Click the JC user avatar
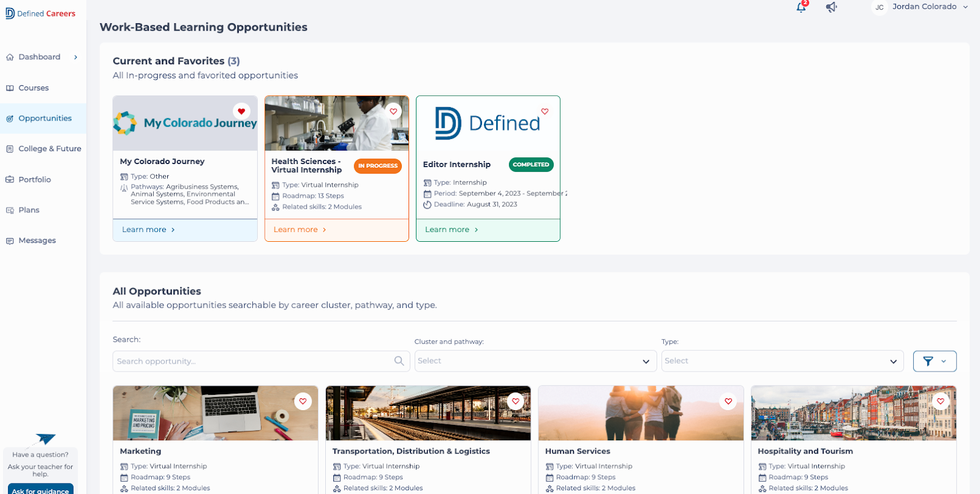This screenshot has width=980, height=494. 880,7
